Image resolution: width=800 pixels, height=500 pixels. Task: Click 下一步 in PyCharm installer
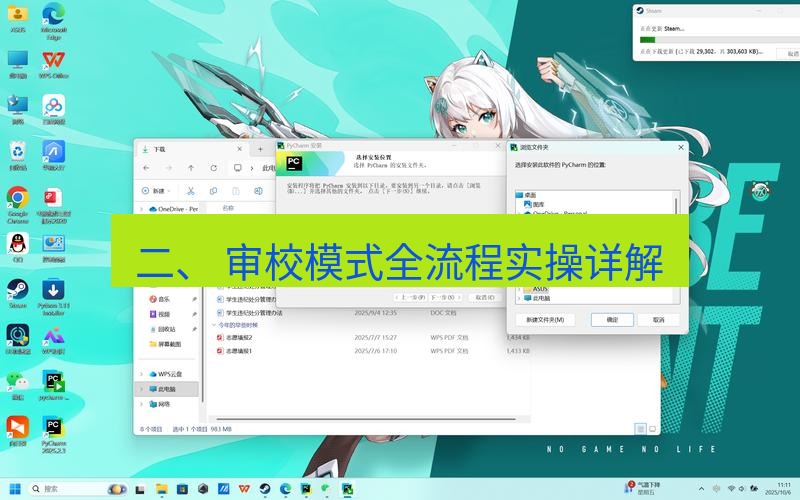(x=445, y=297)
